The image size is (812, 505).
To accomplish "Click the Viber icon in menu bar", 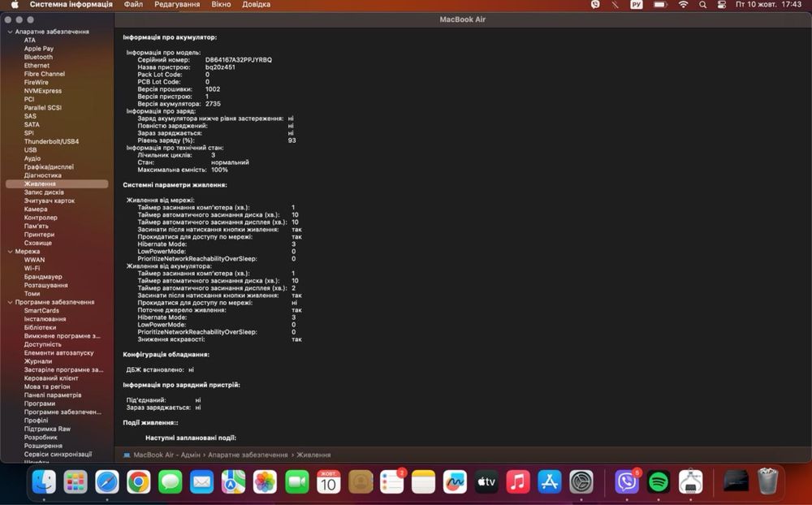I will 595,5.
